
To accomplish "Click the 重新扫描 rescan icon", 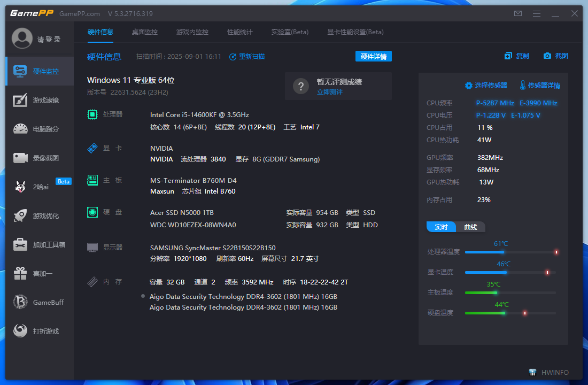I will [x=233, y=57].
